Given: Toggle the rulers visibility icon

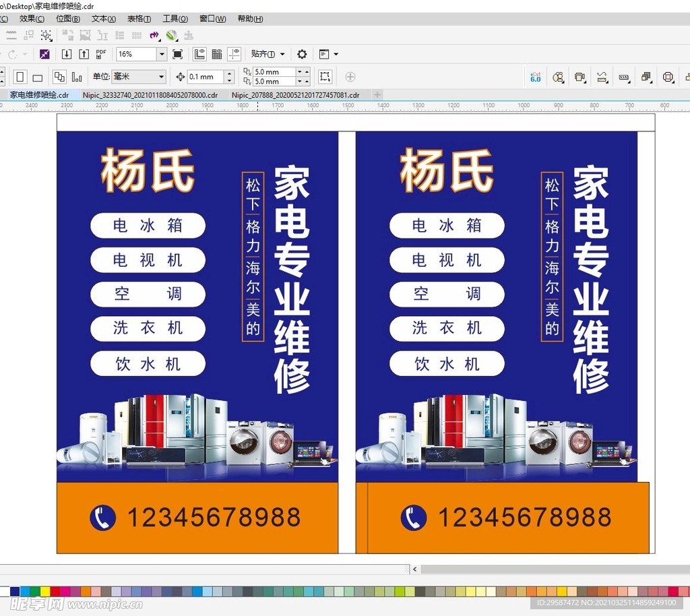Looking at the screenshot, I should [x=198, y=54].
